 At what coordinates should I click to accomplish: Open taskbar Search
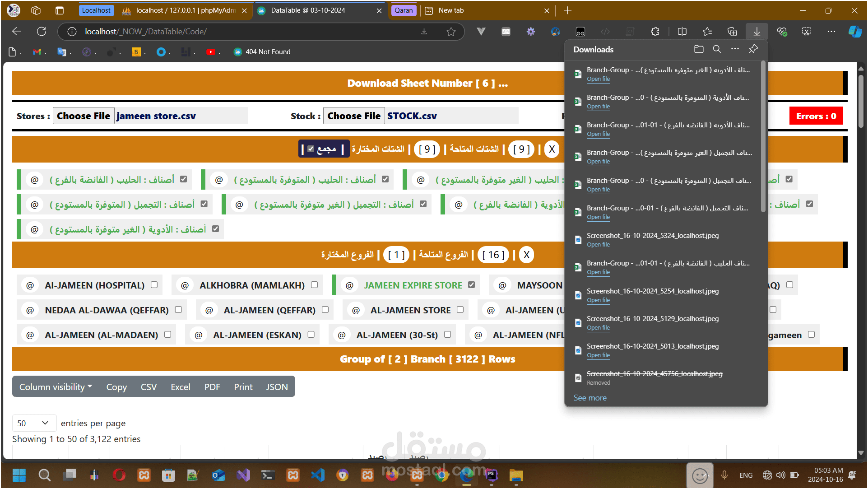44,475
